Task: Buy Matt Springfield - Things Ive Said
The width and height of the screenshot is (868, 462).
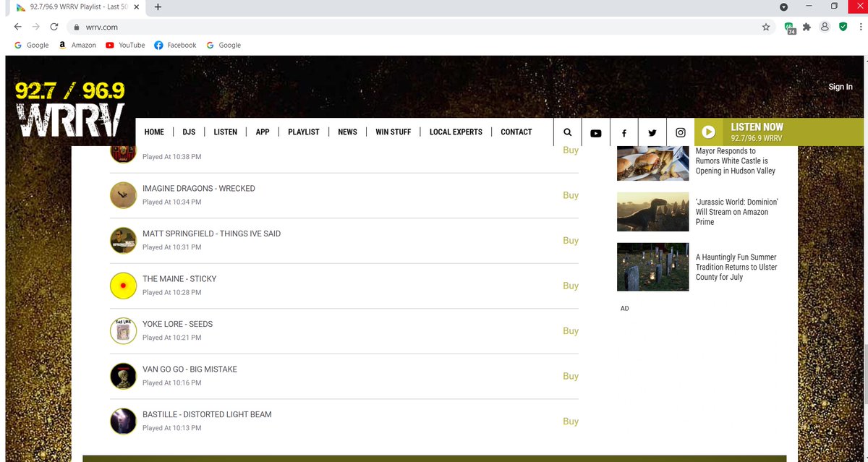Action: point(571,241)
